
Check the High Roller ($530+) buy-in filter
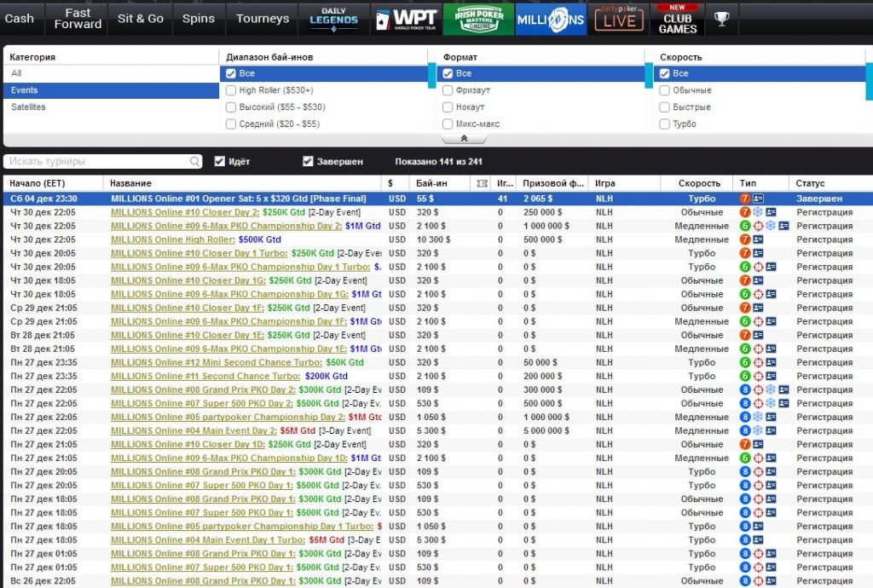pos(231,90)
